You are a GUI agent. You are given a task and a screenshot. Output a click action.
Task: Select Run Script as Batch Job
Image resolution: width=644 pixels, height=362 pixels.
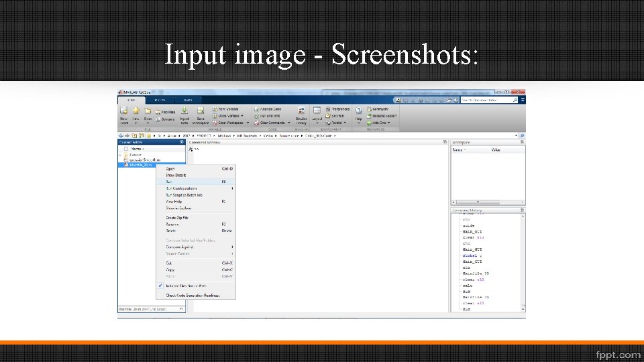(x=195, y=195)
